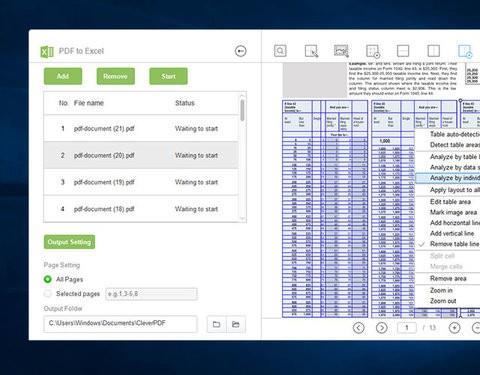Click the zoom in plus circle icon
The width and height of the screenshot is (480, 375).
454,328
